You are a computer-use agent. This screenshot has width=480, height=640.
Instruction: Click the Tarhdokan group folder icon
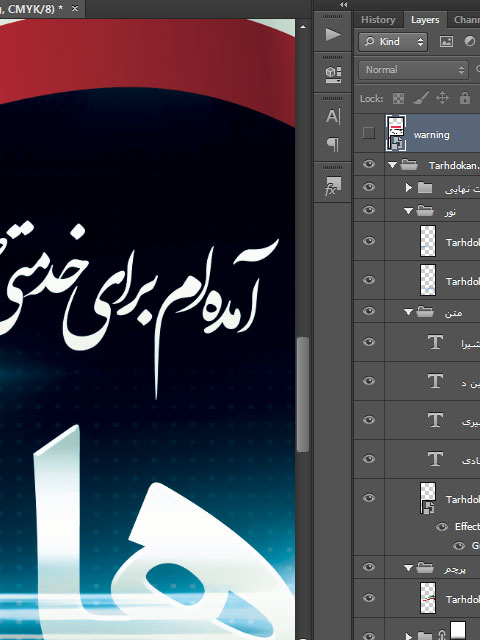(x=409, y=165)
